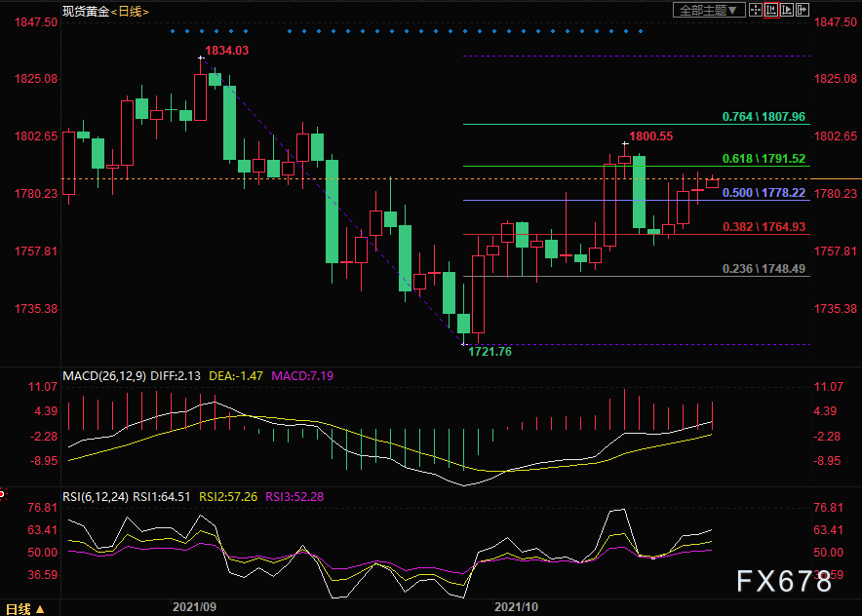Click the DEA:-1.47 value
Viewport: 862px width, 616px height.
point(236,376)
